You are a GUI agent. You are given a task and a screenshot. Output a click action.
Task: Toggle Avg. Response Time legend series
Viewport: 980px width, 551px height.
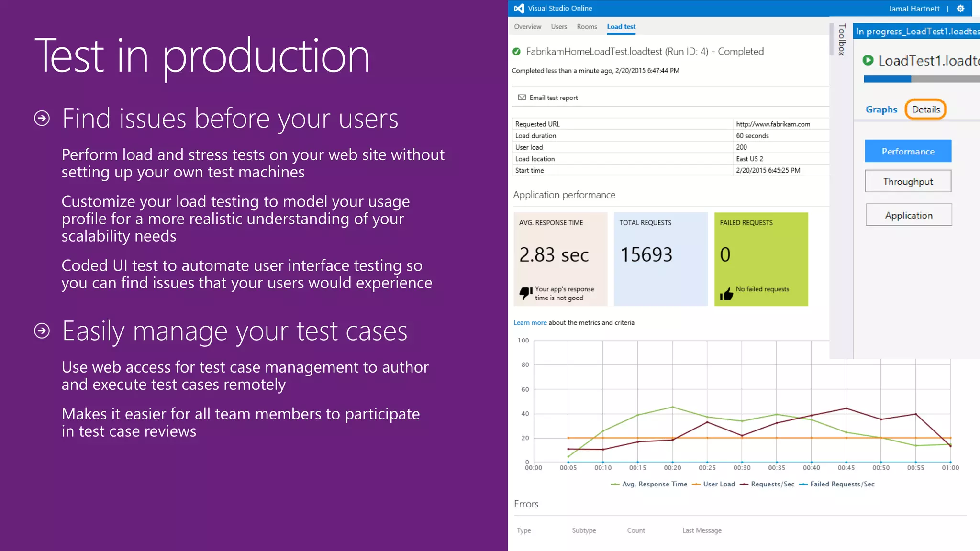[649, 484]
